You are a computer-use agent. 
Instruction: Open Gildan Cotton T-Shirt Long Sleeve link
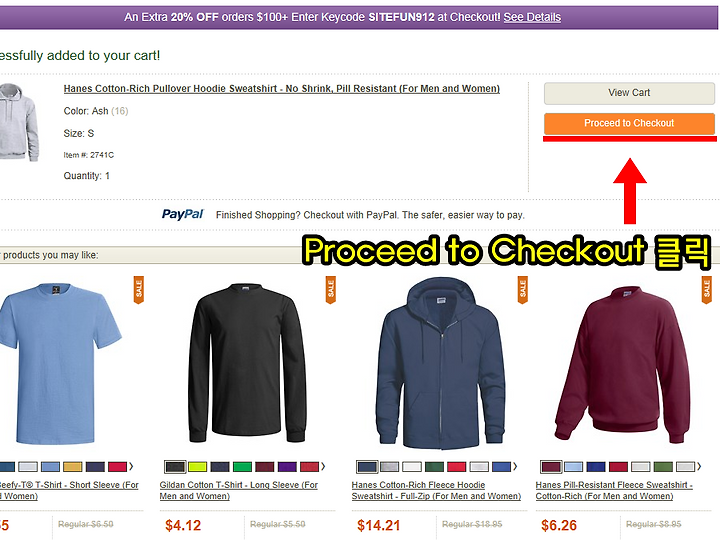point(239,490)
